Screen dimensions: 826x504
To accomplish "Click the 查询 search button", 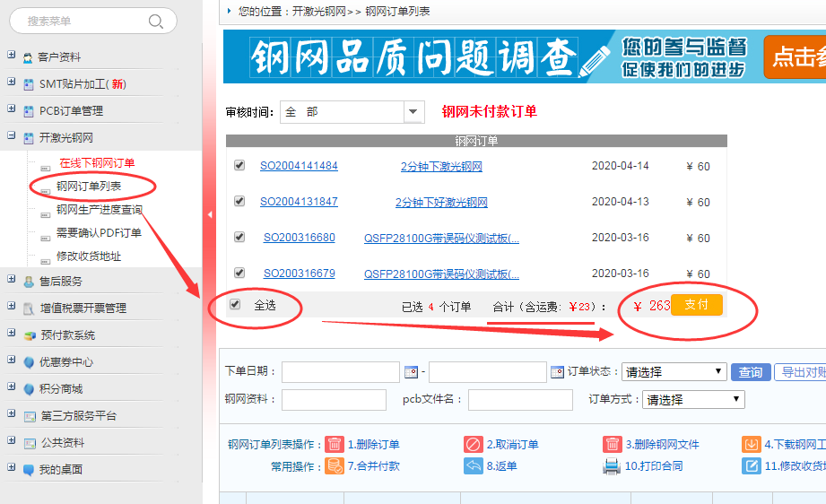I will 750,372.
